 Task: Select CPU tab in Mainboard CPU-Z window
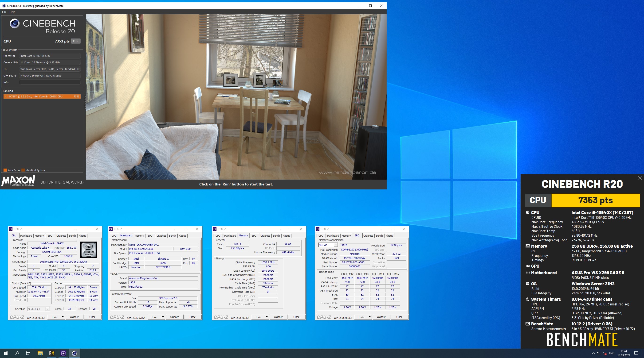point(114,236)
